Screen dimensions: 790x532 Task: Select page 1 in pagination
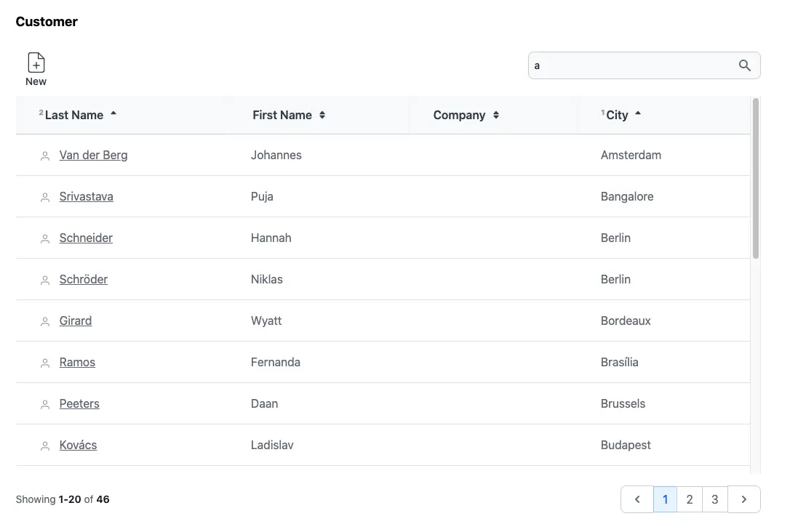pyautogui.click(x=665, y=499)
